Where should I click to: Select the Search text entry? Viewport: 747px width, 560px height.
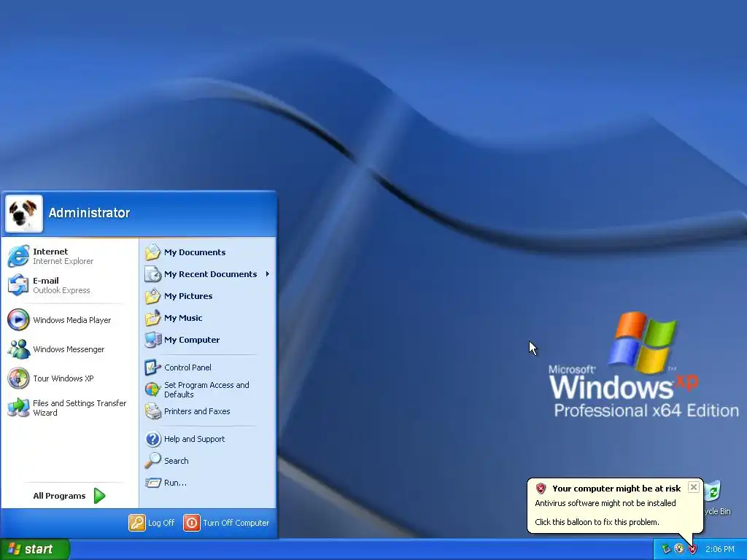(177, 461)
